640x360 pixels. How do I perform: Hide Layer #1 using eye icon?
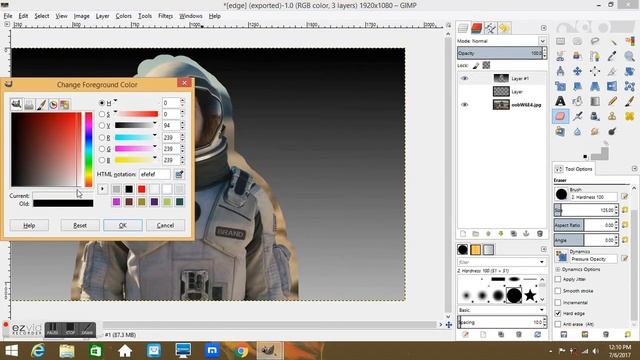pyautogui.click(x=464, y=78)
